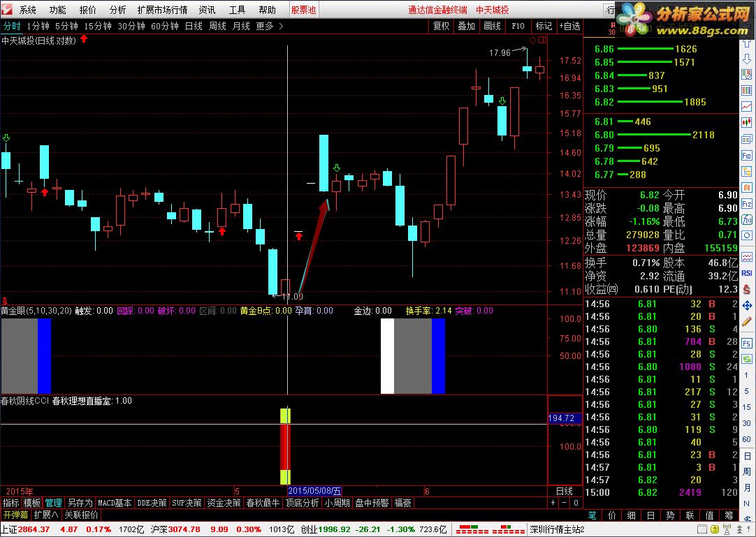Click the 复权 button
756x537 pixels.
[x=441, y=26]
